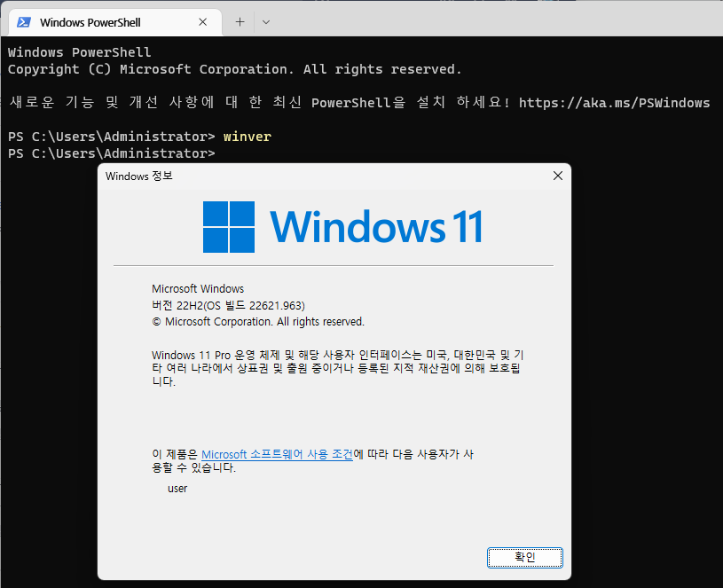This screenshot has width=723, height=588.
Task: Close the Windows PowerShell tab
Action: coord(202,22)
